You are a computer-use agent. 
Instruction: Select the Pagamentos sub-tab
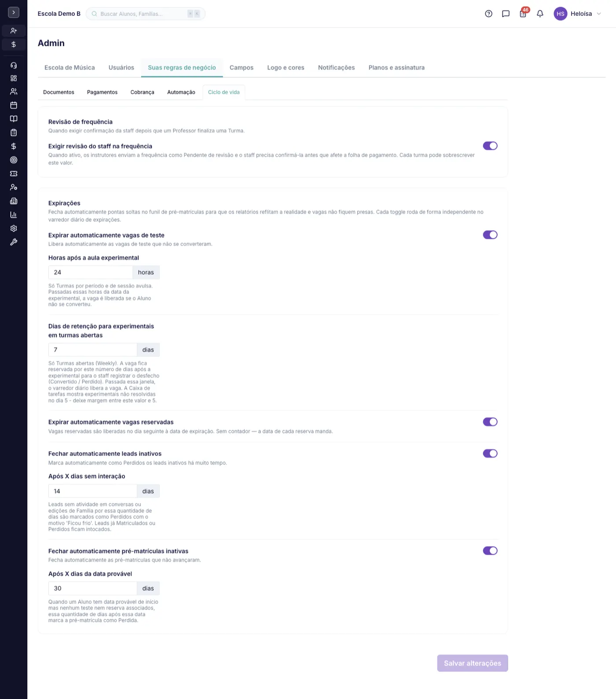pyautogui.click(x=102, y=92)
